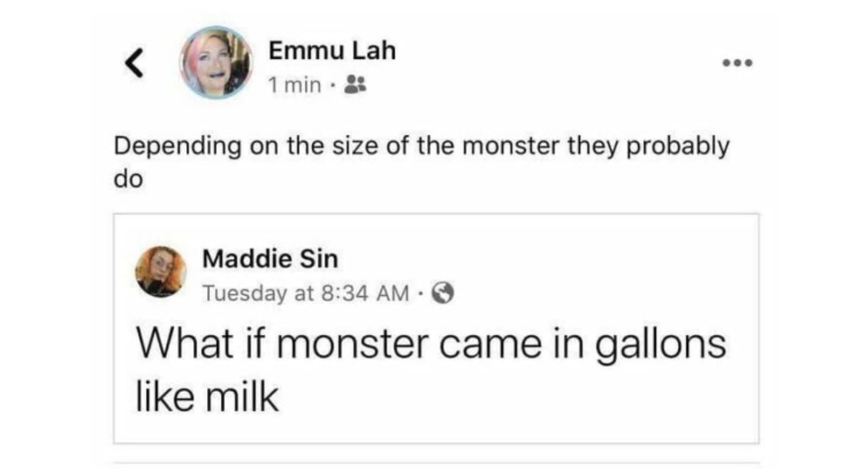Click the word "Depending" in Emmu's caption
Screen dimensions: 868x469
pos(177,147)
